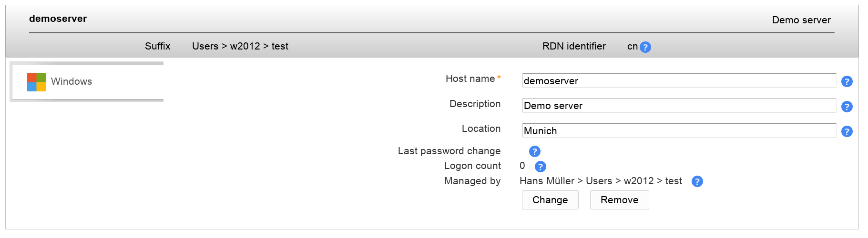
Task: Open help for the Description field
Action: pos(847,107)
